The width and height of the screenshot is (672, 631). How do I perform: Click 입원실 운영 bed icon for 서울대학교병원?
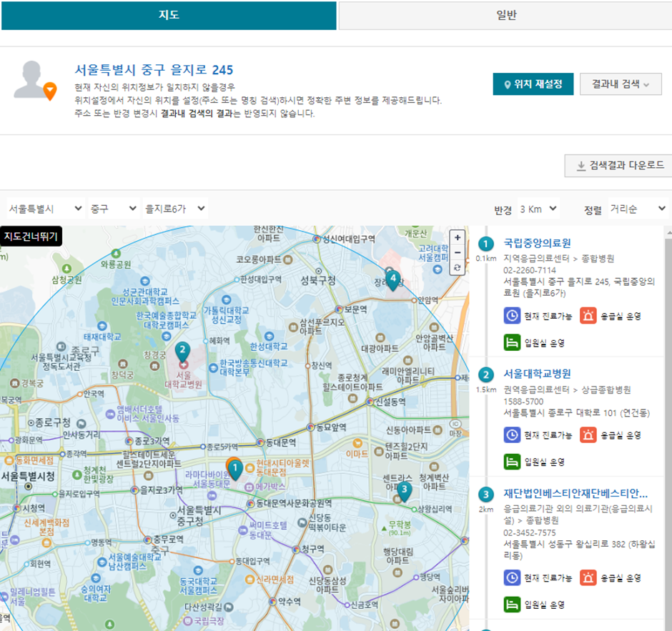tap(512, 462)
